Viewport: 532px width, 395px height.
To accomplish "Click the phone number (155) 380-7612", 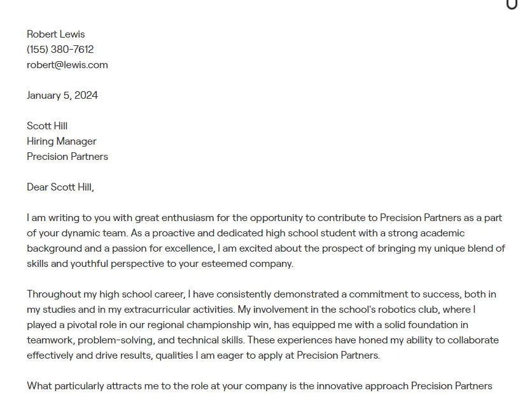I will coord(60,50).
